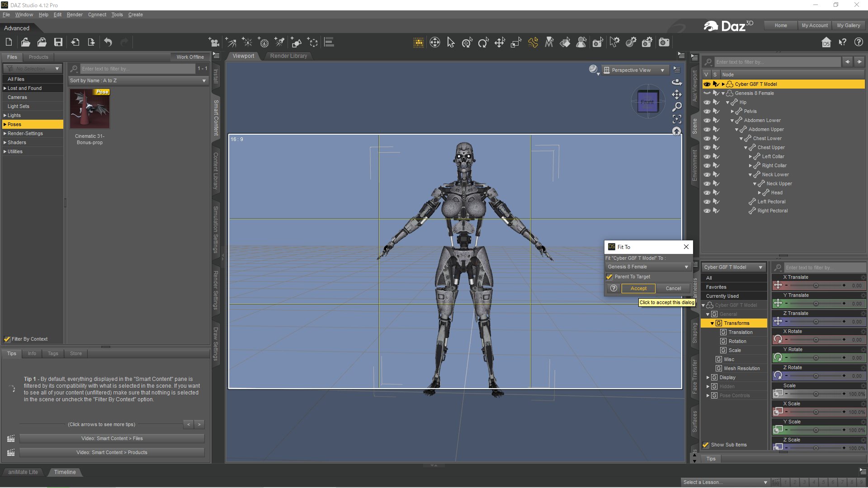
Task: Select the Surface Selection tool
Action: (x=565, y=42)
